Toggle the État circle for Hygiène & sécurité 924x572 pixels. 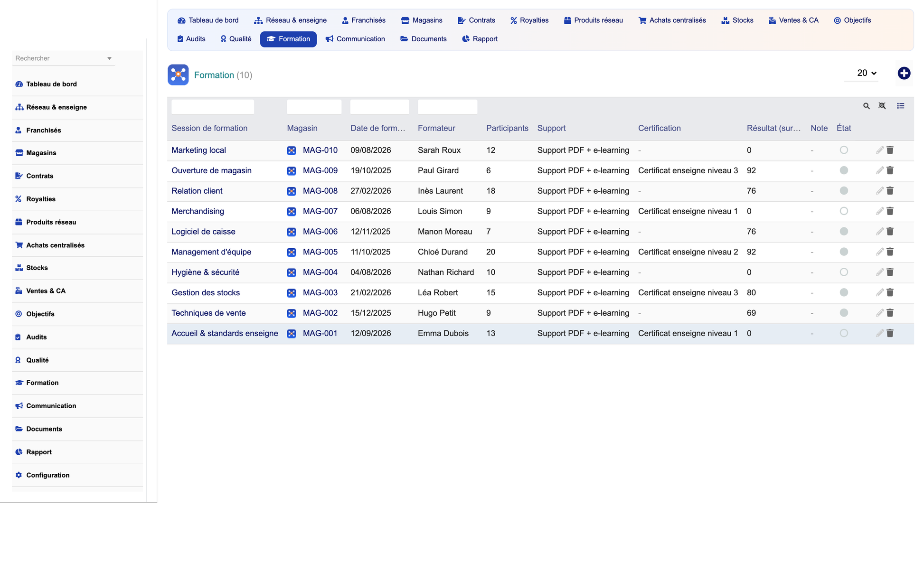tap(843, 272)
